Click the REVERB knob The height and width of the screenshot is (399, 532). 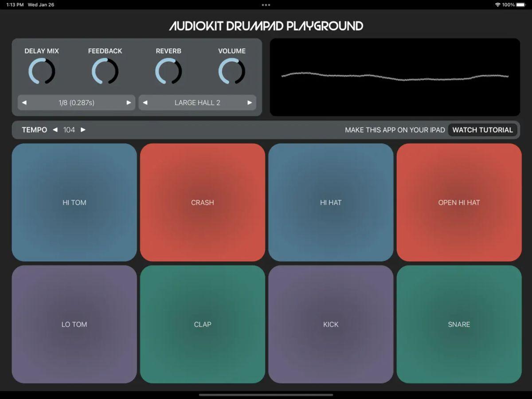(x=168, y=71)
